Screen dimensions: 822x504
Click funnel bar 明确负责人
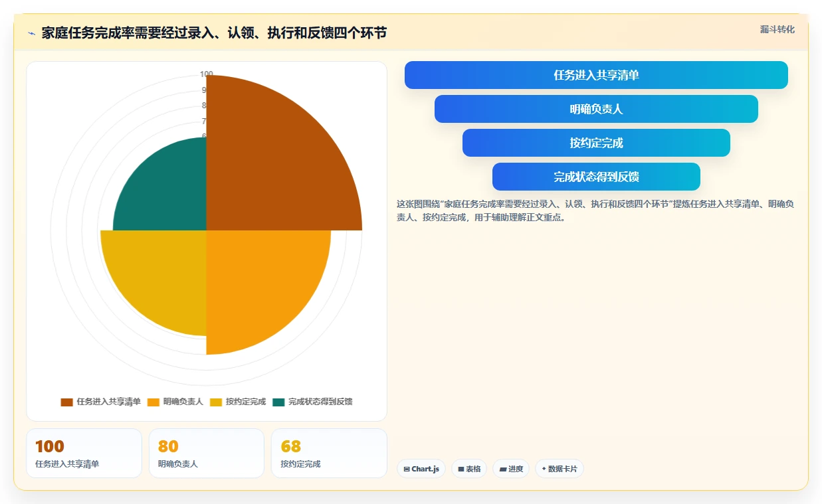[x=596, y=109]
